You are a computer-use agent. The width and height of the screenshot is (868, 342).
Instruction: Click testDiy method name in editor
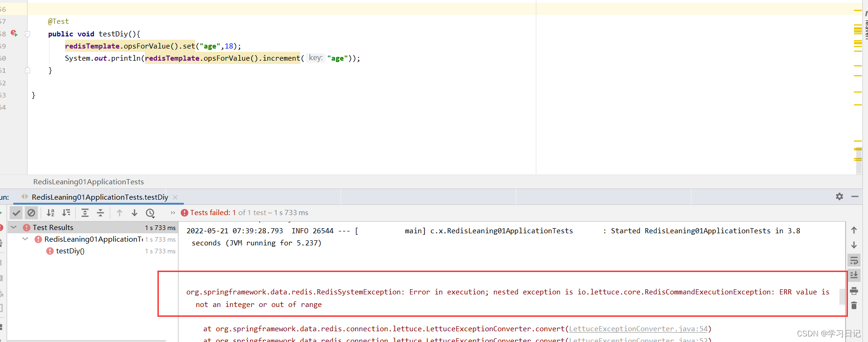[113, 34]
